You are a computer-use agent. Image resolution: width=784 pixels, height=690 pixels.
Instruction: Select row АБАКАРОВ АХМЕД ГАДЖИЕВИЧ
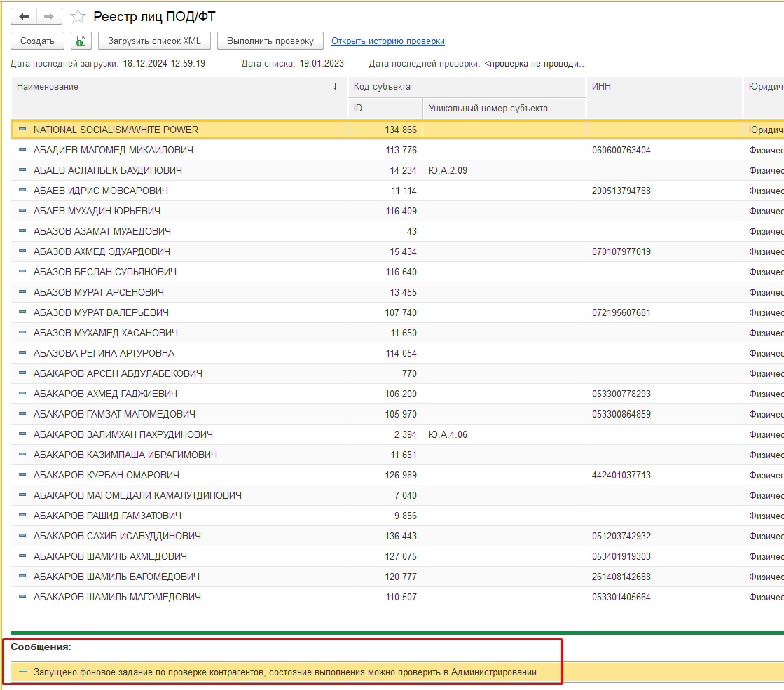(x=397, y=394)
